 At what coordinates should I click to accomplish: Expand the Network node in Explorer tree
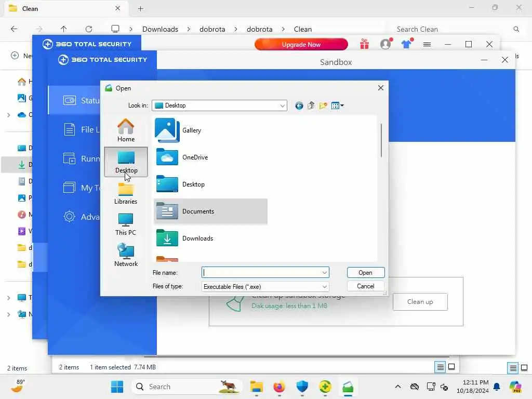(x=8, y=314)
